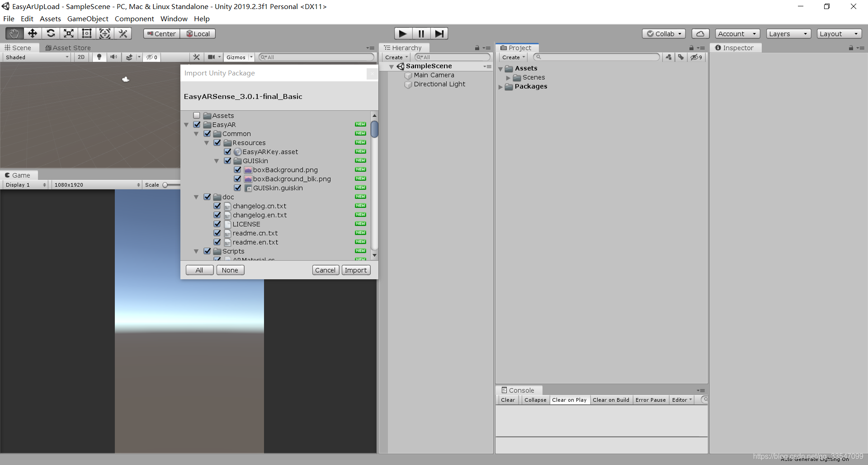The image size is (868, 465).
Task: Open custom editor tools
Action: pos(123,33)
